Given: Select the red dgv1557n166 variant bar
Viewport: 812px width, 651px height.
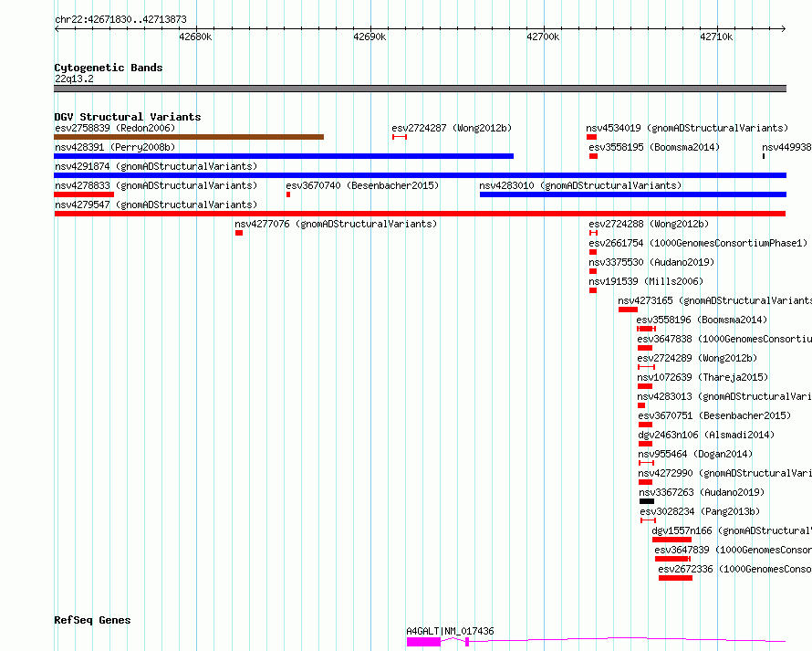Looking at the screenshot, I should [671, 540].
